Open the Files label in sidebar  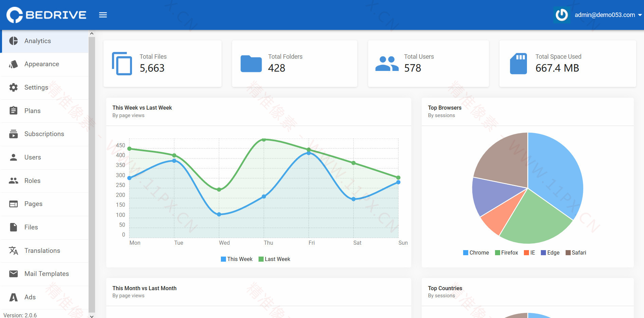(31, 227)
